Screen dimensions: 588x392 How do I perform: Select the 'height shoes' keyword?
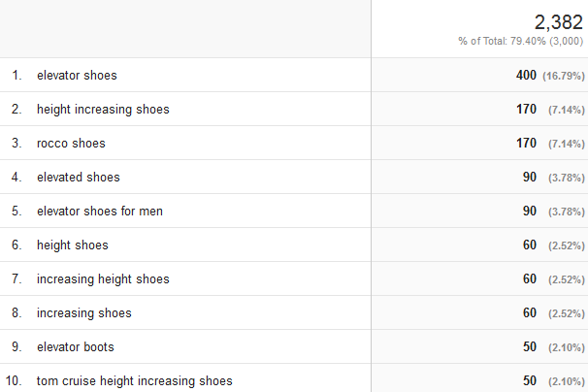73,245
